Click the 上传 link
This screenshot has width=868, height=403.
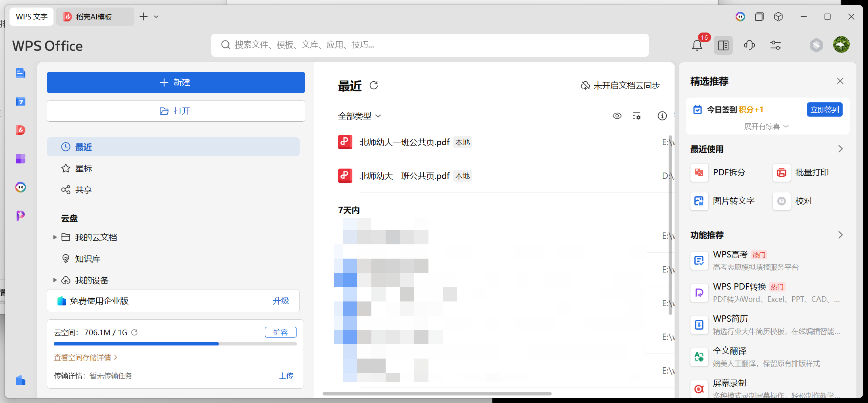287,376
